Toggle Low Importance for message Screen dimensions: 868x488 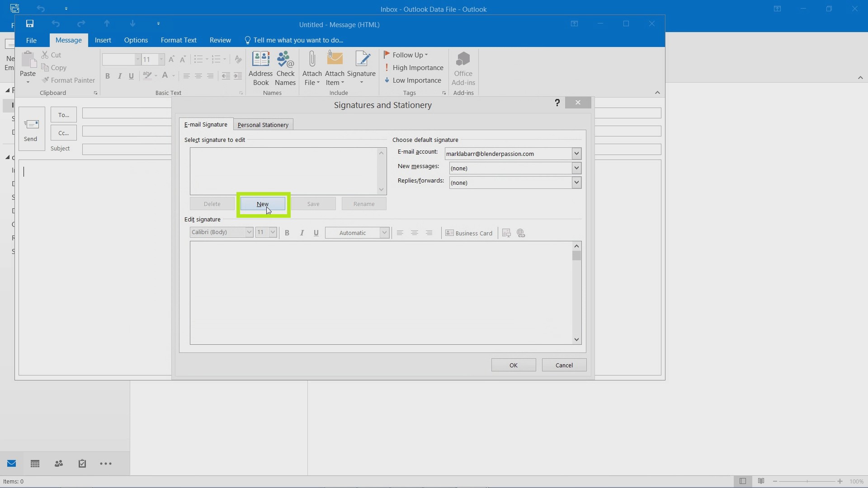tap(413, 80)
